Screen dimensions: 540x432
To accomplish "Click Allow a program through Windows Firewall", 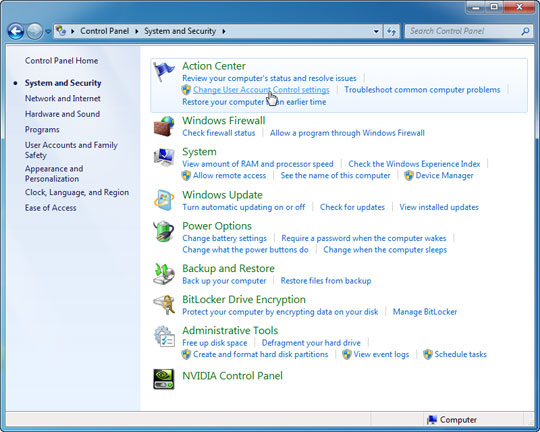I will (347, 133).
